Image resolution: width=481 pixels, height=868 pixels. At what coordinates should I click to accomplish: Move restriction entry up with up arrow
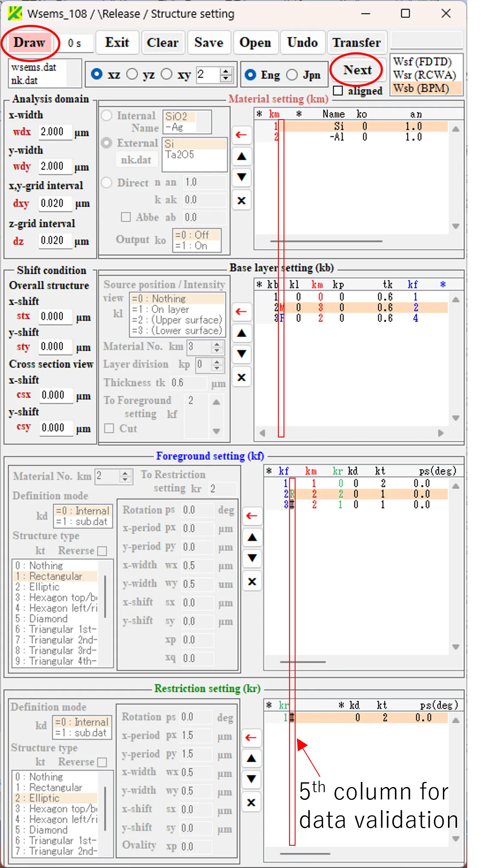pyautogui.click(x=251, y=758)
